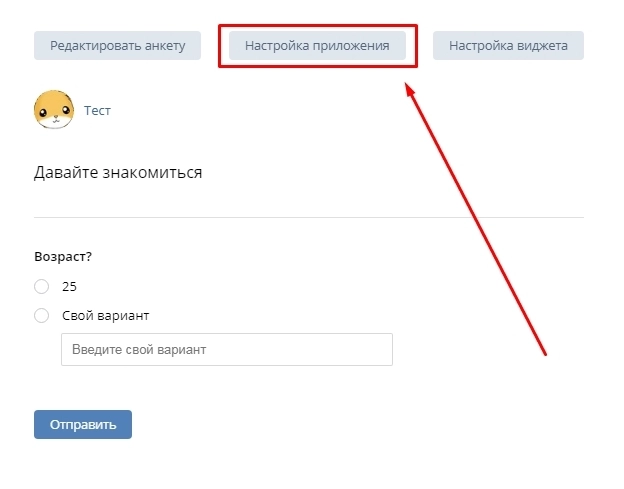Open the Редактировать анкету button
This screenshot has width=624, height=489.
pyautogui.click(x=117, y=46)
